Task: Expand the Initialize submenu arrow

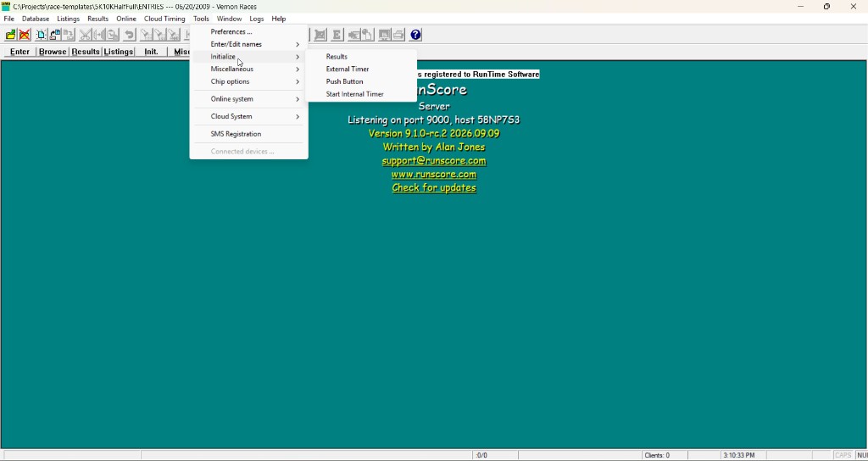Action: [298, 57]
